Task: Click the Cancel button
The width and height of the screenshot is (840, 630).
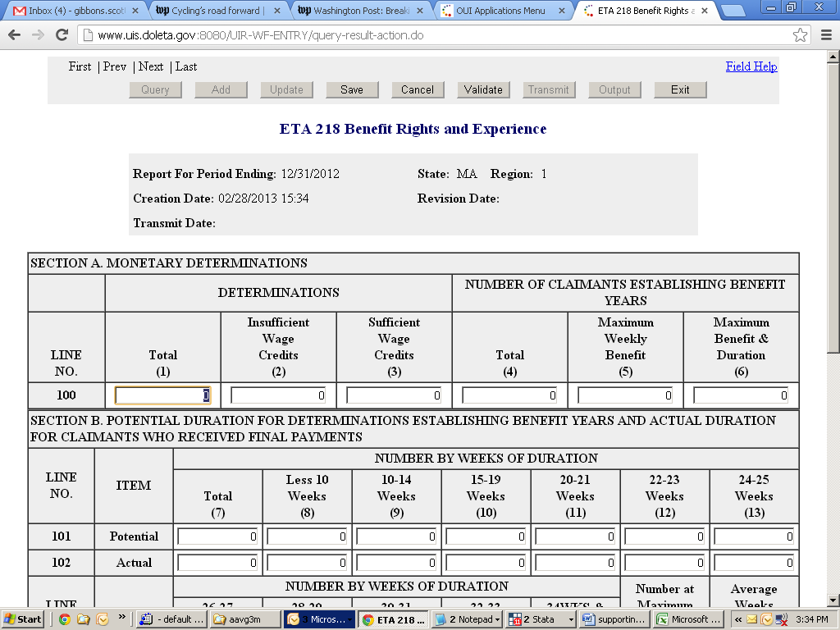Action: [418, 89]
